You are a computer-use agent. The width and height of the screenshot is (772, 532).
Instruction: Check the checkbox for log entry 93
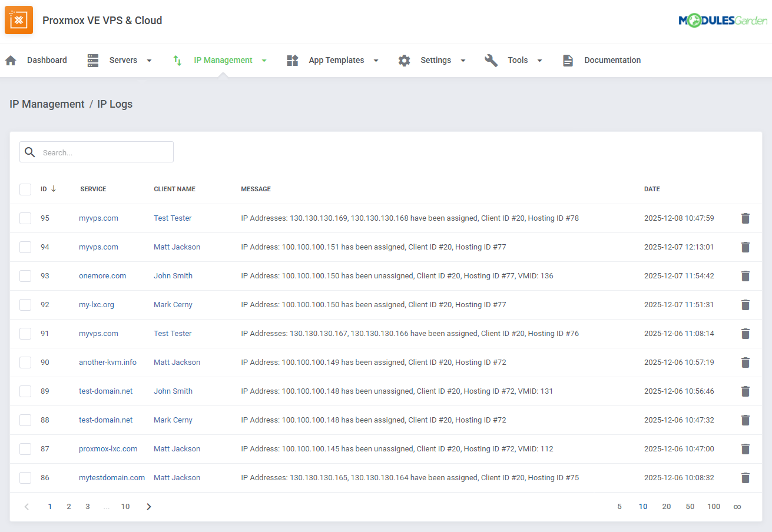[25, 275]
